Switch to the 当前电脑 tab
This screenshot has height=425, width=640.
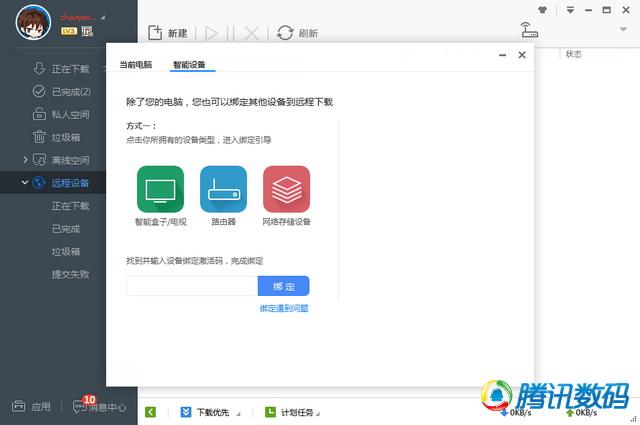coord(136,65)
